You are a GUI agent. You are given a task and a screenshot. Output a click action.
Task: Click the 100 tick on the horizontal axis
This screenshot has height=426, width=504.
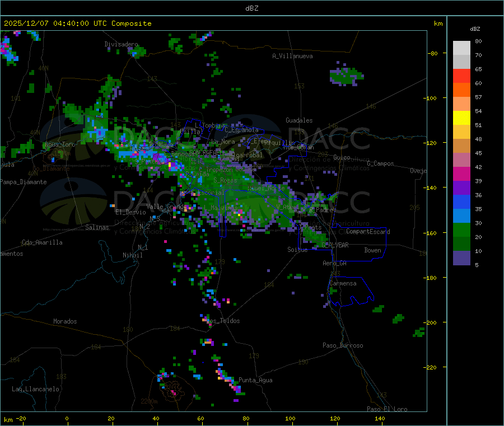[290, 418]
